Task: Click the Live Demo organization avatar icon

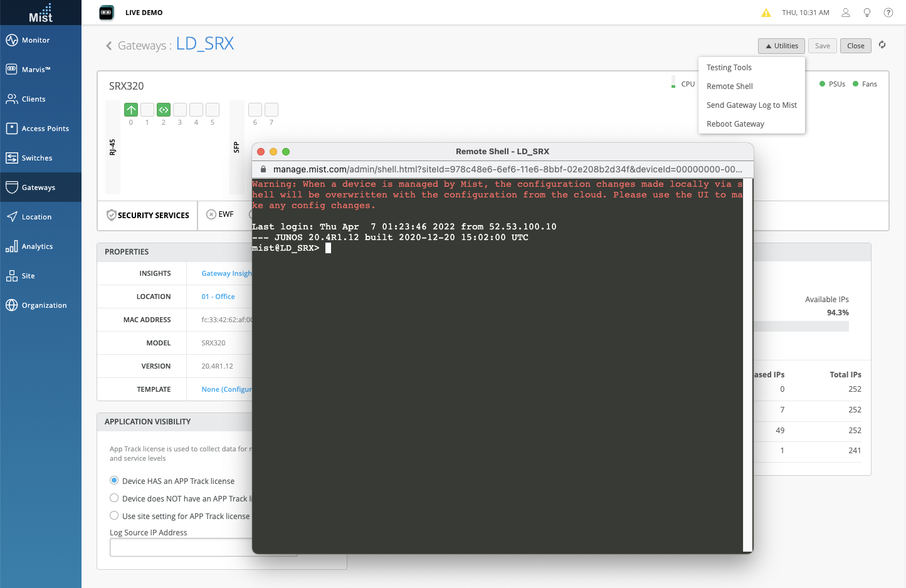Action: 107,13
